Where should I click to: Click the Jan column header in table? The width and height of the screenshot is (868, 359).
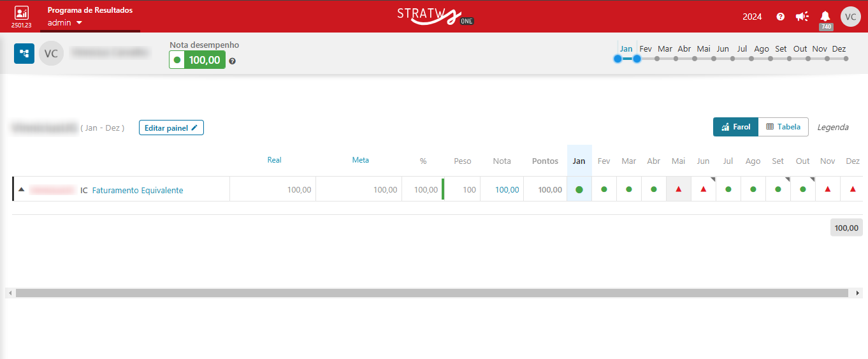(579, 161)
